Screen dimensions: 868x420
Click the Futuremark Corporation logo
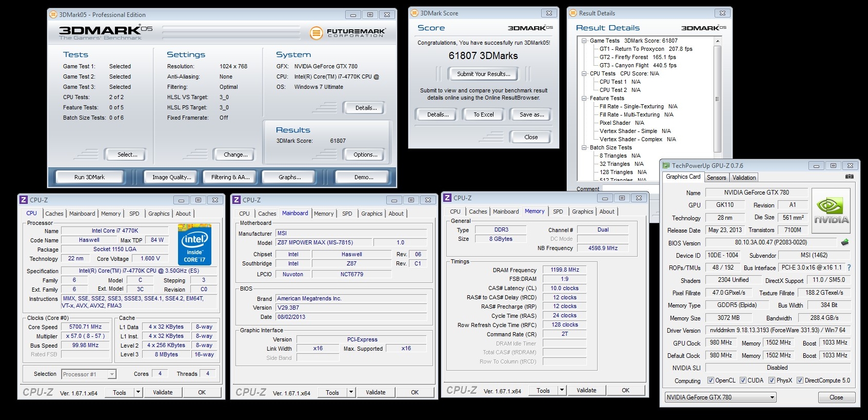[x=347, y=33]
